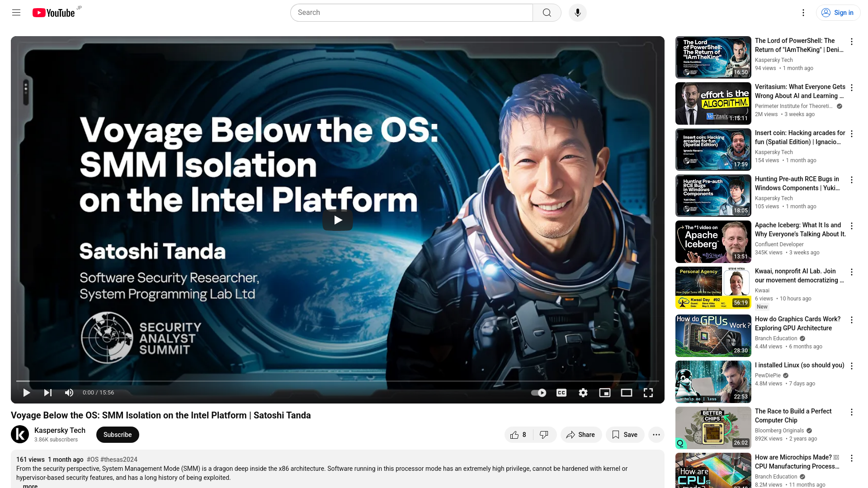The height and width of the screenshot is (488, 868).
Task: Click the #thesas2024 hashtag
Action: (x=119, y=460)
